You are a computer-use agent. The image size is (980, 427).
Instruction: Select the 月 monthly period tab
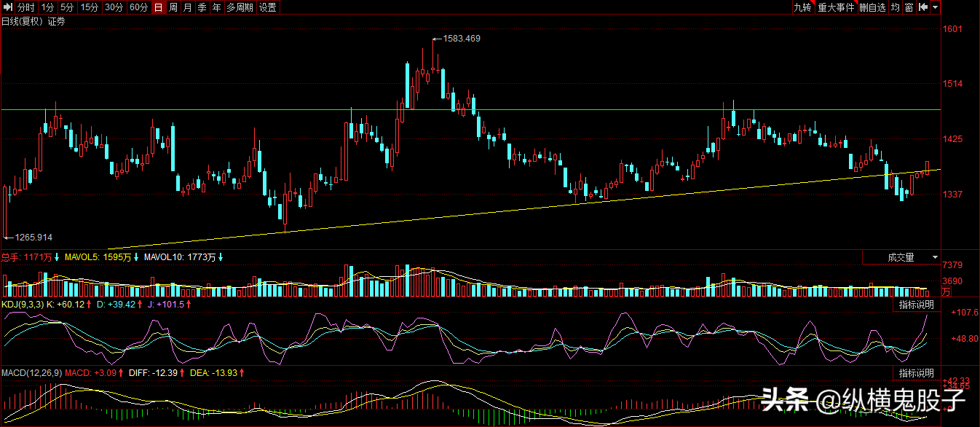(188, 7)
